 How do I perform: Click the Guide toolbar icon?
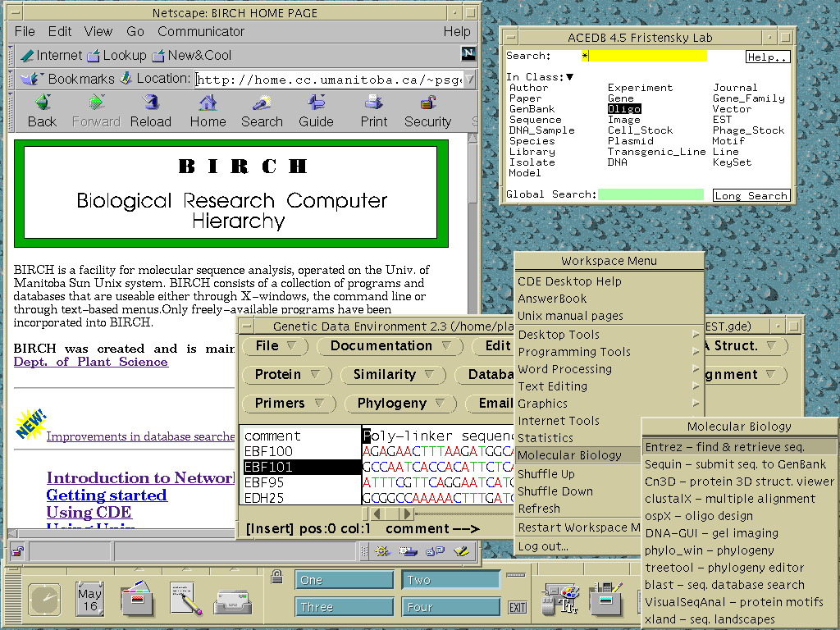point(316,102)
